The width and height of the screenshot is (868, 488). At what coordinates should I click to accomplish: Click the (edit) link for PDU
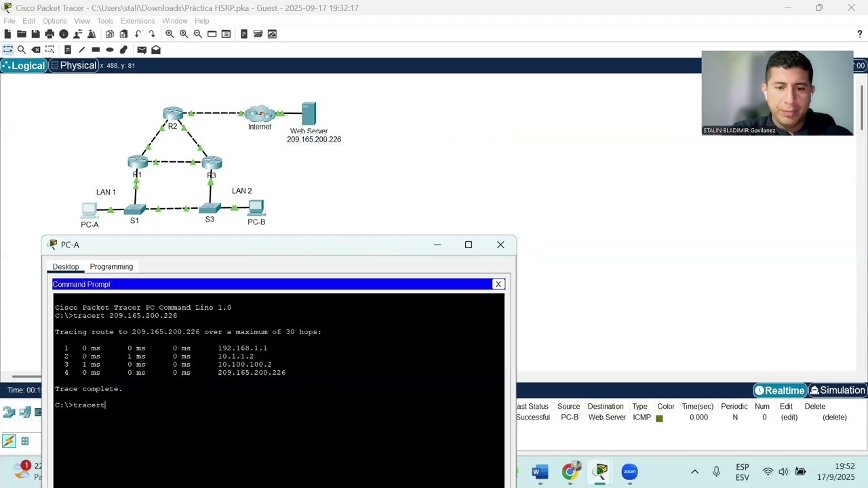point(789,418)
